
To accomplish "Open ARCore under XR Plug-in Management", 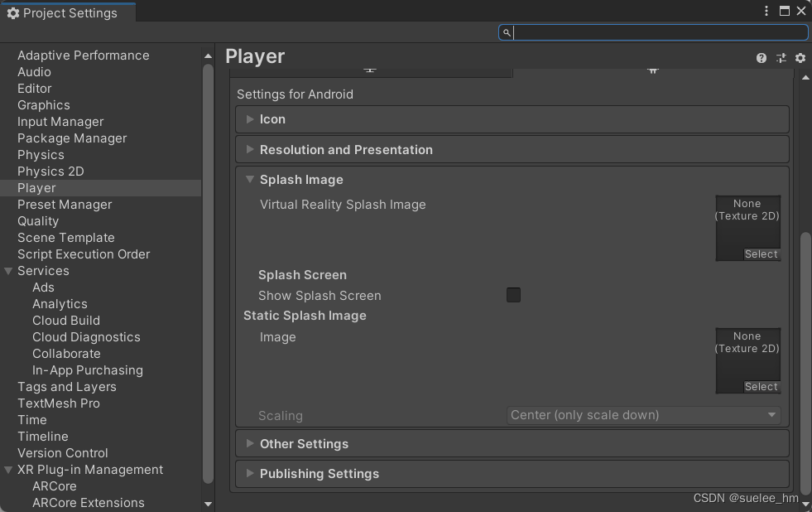I will (55, 486).
